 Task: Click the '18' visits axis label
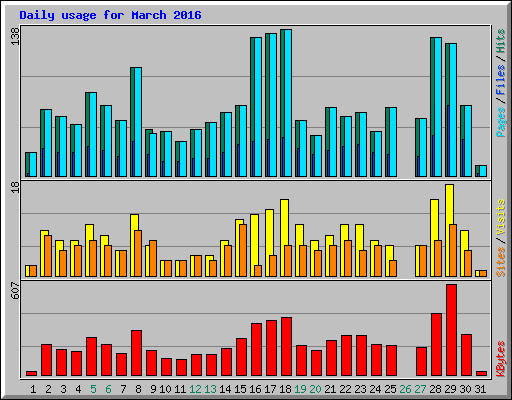tap(15, 188)
